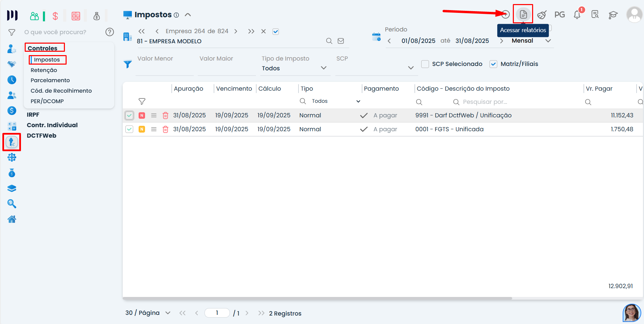644x324 pixels.
Task: Open the Parcelamento menu item
Action: pos(50,80)
